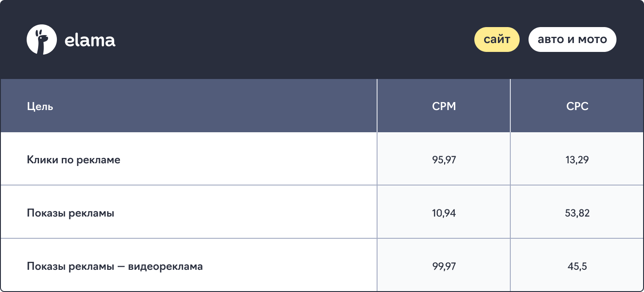Click CPM value 10,94
Viewport: 644px width, 292px height.
point(444,213)
